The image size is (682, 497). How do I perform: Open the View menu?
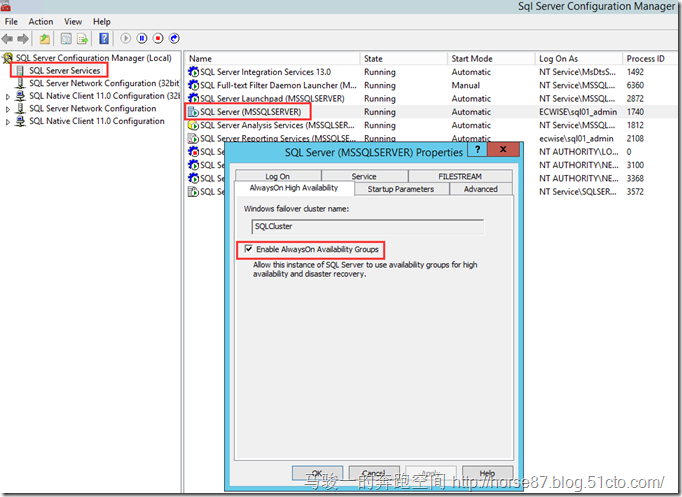(73, 22)
